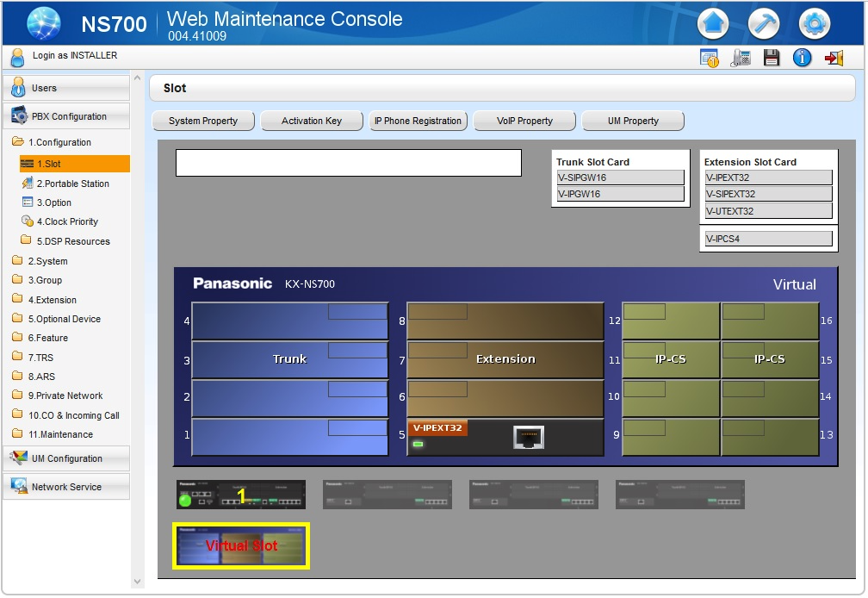Click the 1.Slot rack icon
This screenshot has height=598, width=868.
click(28, 164)
